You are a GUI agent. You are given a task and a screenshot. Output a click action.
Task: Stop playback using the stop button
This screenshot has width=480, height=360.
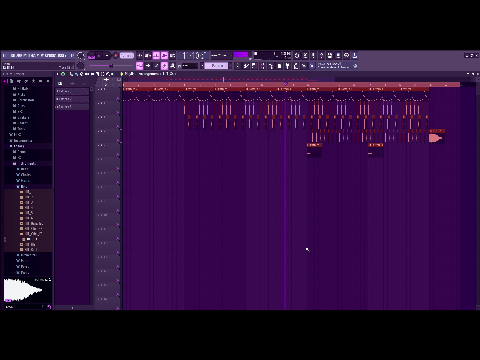[x=107, y=55]
